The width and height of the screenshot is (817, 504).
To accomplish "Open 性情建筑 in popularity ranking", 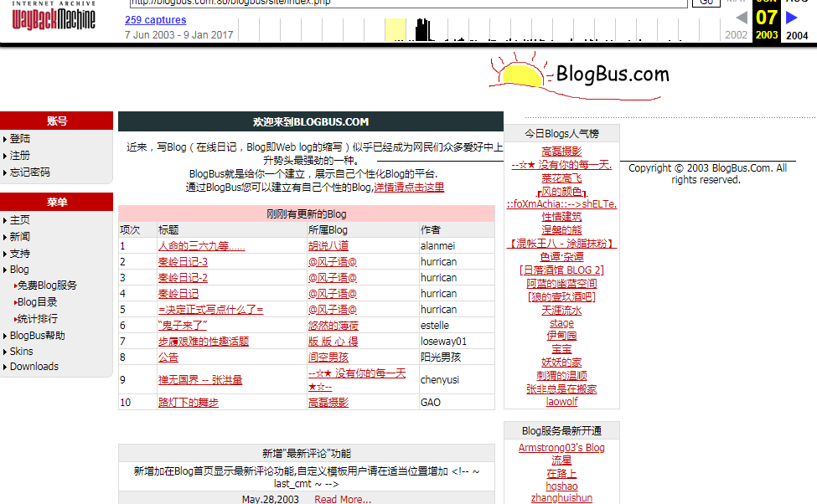I will pos(561,217).
